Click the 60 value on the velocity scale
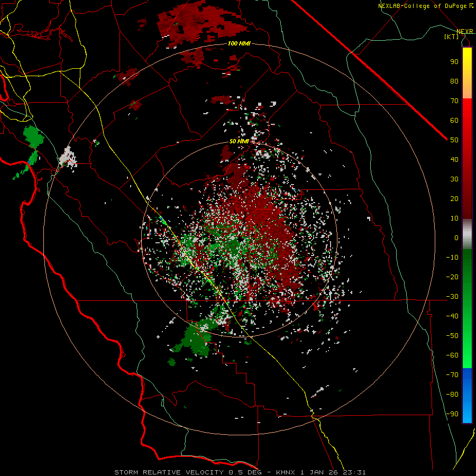The height and width of the screenshot is (476, 476). [454, 120]
